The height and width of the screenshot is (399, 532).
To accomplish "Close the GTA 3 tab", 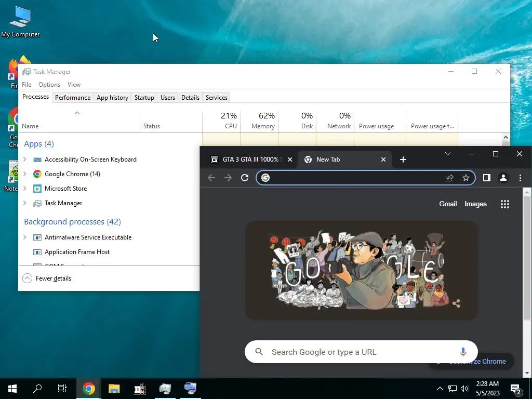I will coord(290,159).
